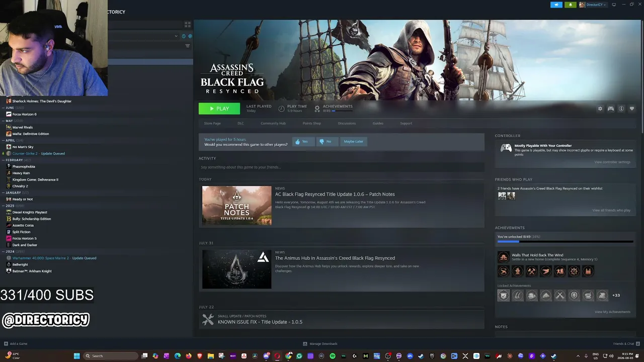This screenshot has width=644, height=362.
Task: Choose Maybe Later for recommendation
Action: (353, 141)
